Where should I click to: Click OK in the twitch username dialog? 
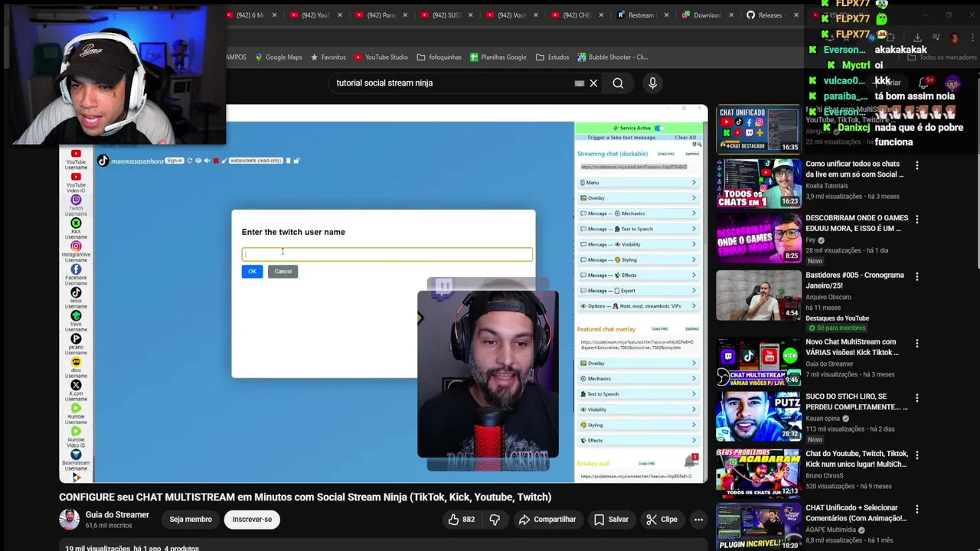pyautogui.click(x=252, y=271)
